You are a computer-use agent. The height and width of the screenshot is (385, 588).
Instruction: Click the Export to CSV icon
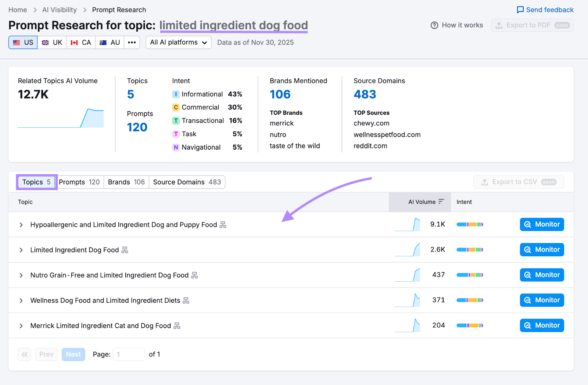[484, 182]
